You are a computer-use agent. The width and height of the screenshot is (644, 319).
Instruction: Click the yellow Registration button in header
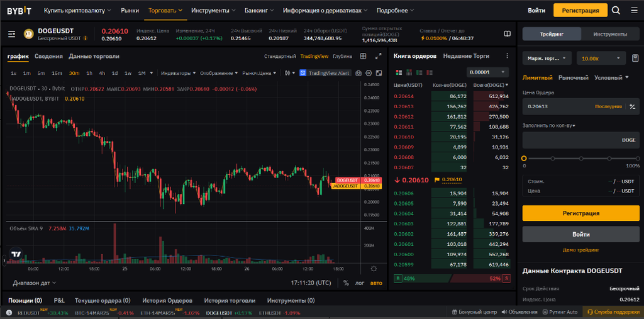coord(580,10)
